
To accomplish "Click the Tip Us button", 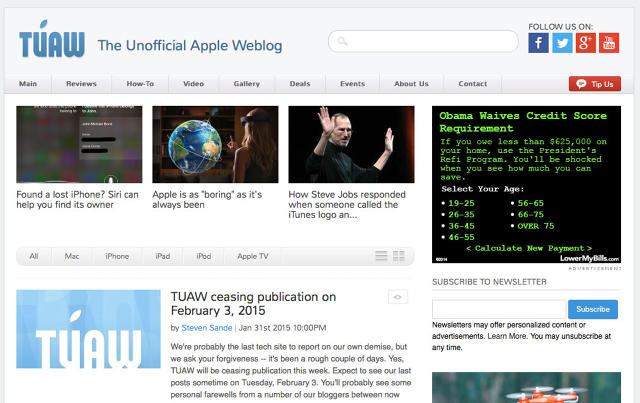I will pos(595,84).
